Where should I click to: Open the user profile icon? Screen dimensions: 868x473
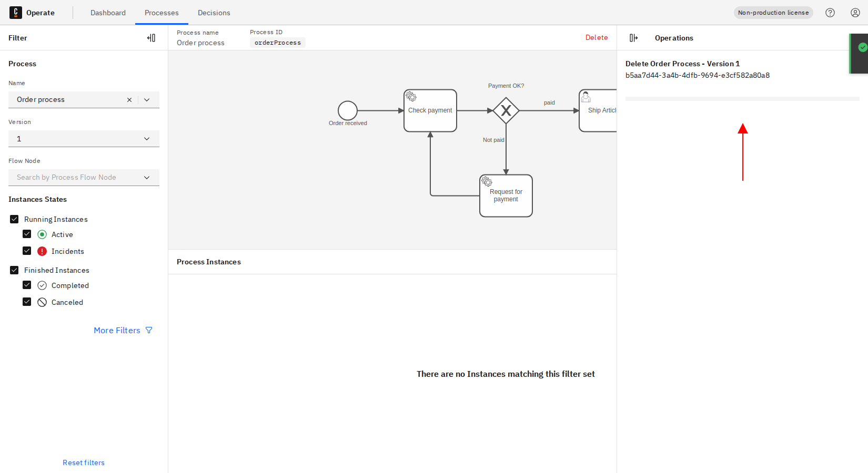tap(855, 13)
